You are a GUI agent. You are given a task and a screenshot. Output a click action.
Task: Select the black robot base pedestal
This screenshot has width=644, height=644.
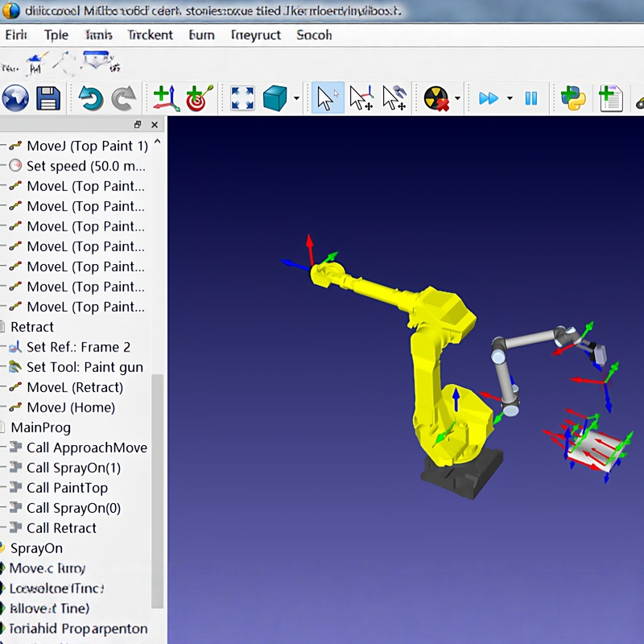click(462, 474)
